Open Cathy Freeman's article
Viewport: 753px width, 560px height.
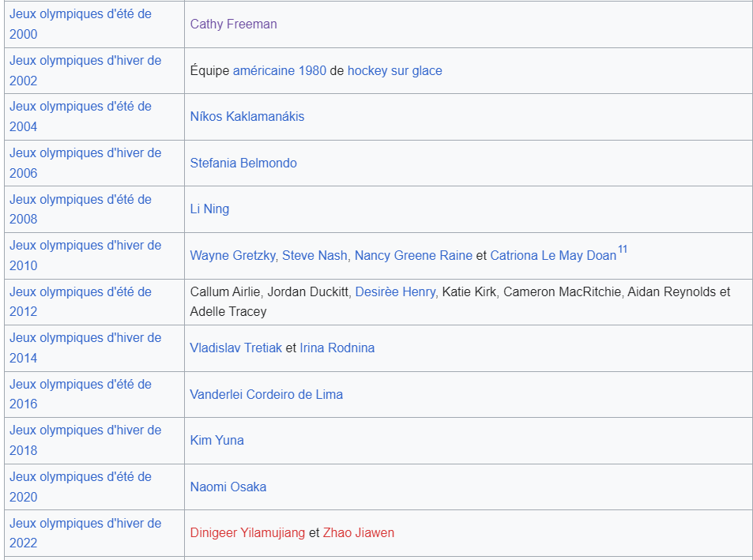tap(233, 24)
